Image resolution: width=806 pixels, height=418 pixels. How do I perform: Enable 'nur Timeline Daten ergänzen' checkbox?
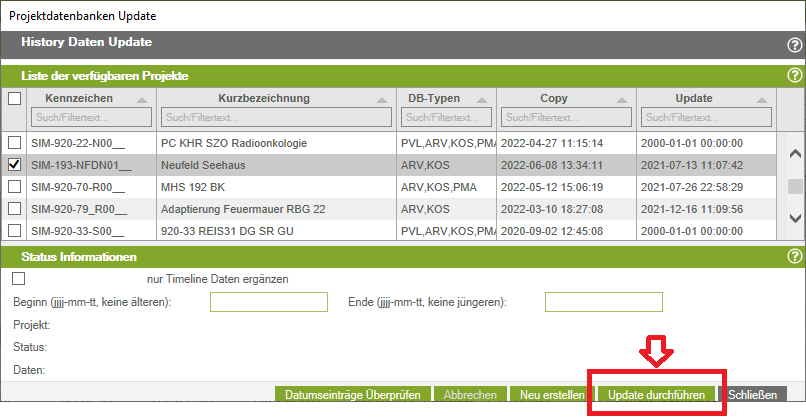coord(18,279)
